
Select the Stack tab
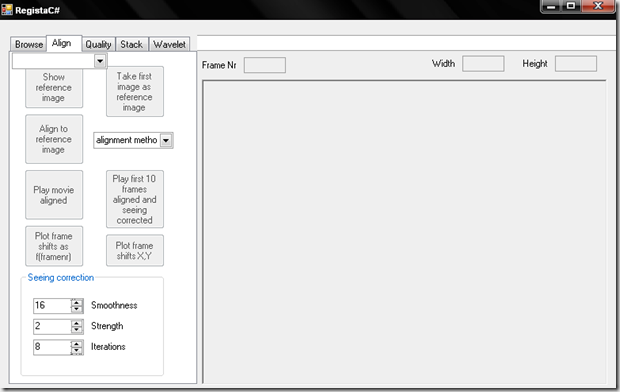click(132, 44)
